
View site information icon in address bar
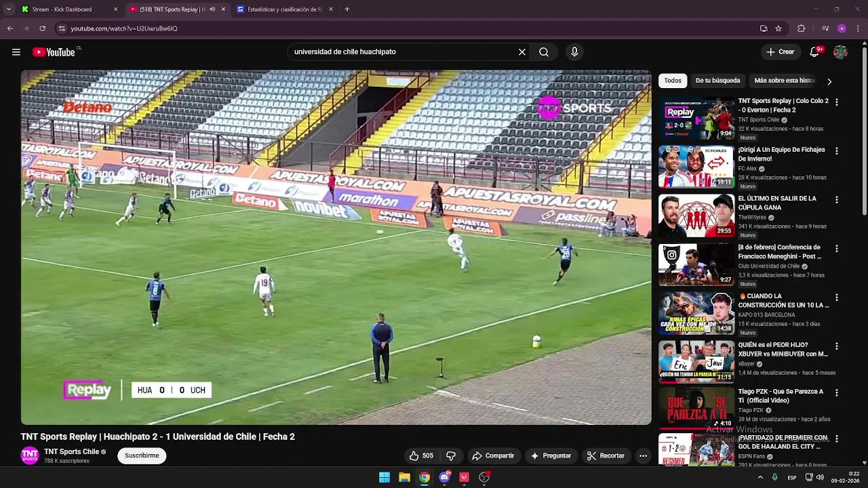pos(62,28)
